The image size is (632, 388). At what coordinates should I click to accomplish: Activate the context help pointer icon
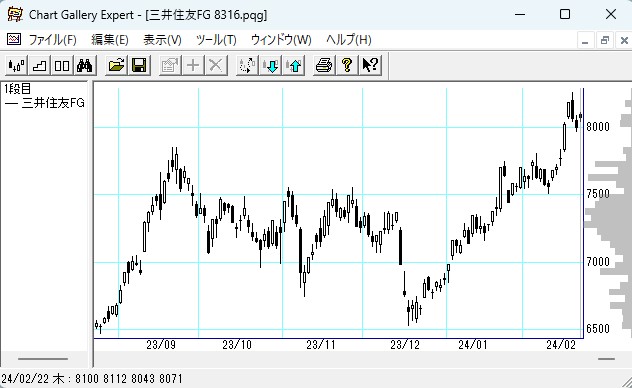[370, 65]
